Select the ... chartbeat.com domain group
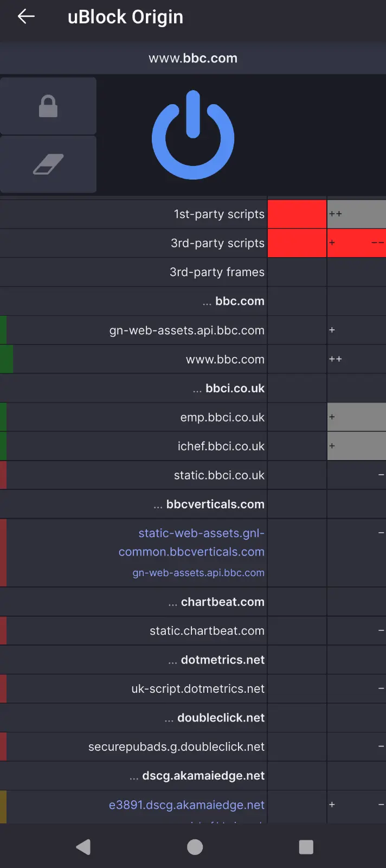The image size is (386, 868). [133, 602]
